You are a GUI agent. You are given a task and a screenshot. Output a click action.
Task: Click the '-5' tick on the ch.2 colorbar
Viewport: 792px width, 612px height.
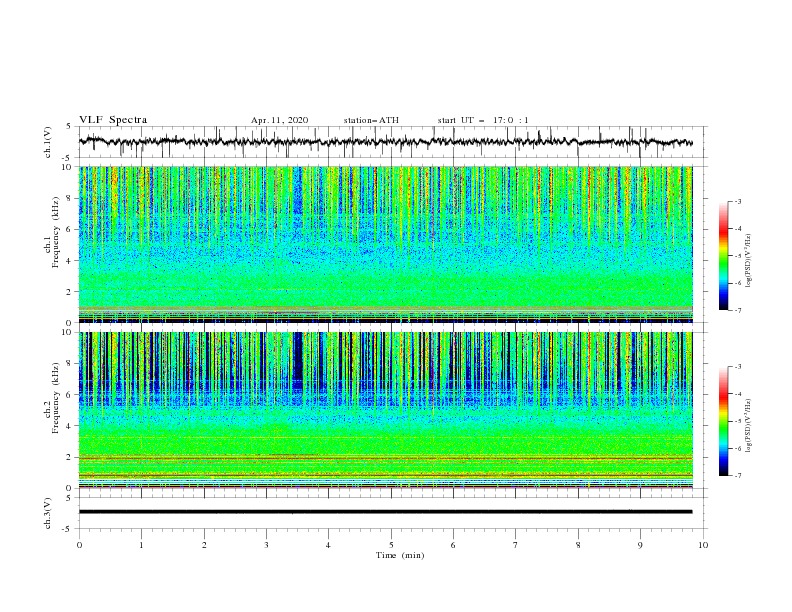tap(738, 421)
